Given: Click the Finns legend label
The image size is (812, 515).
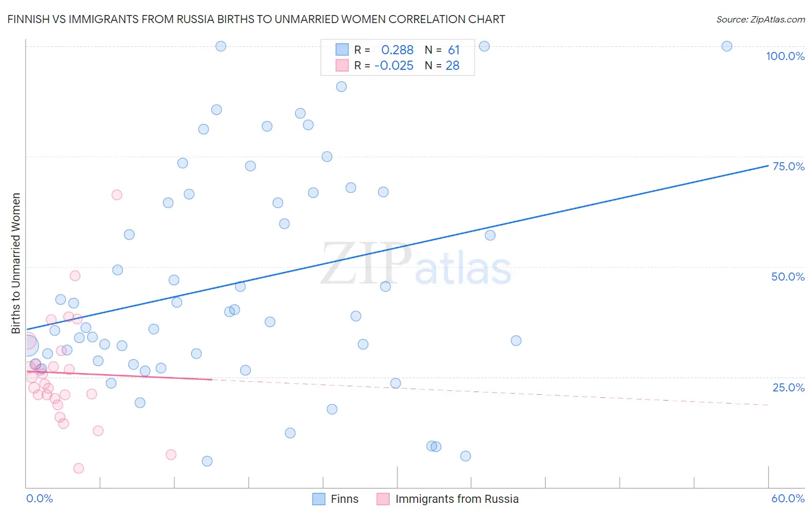Looking at the screenshot, I should click(345, 499).
